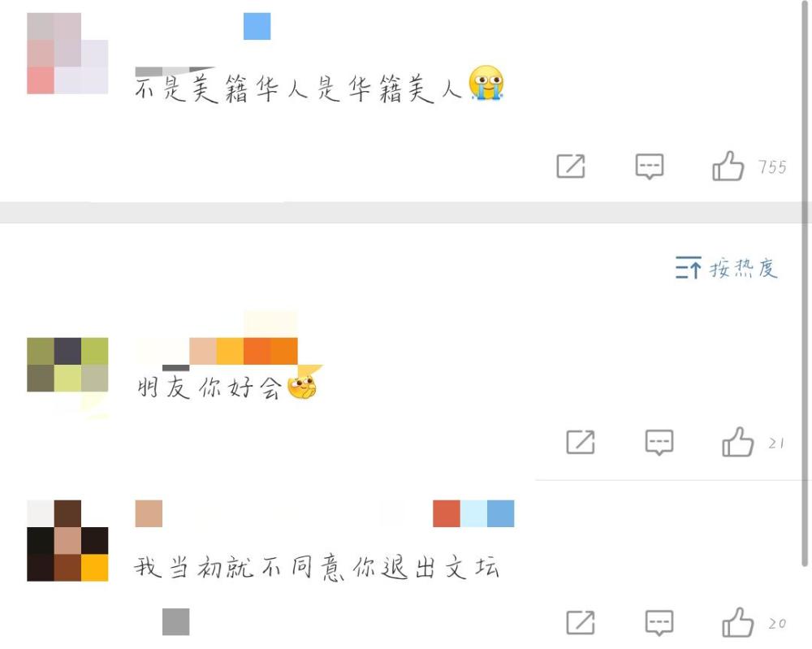Like the 退出文坛 comment
This screenshot has height=649, width=812.
coord(737,622)
